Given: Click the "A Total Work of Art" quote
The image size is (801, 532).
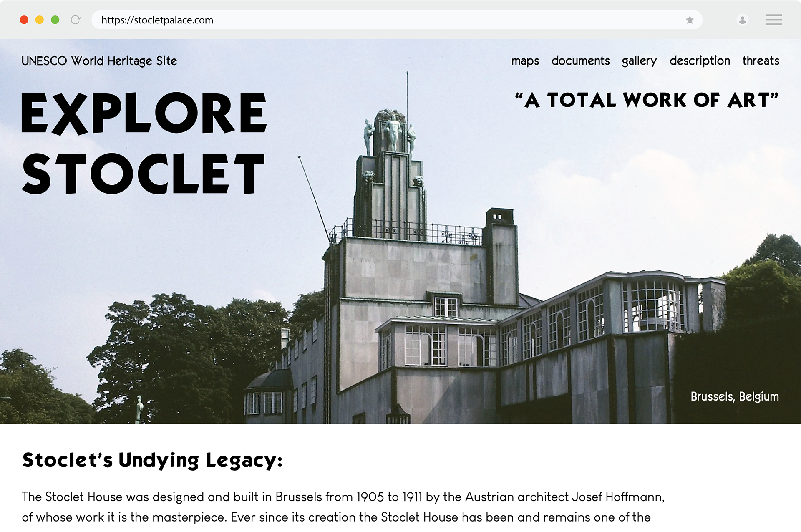Looking at the screenshot, I should coord(647,100).
